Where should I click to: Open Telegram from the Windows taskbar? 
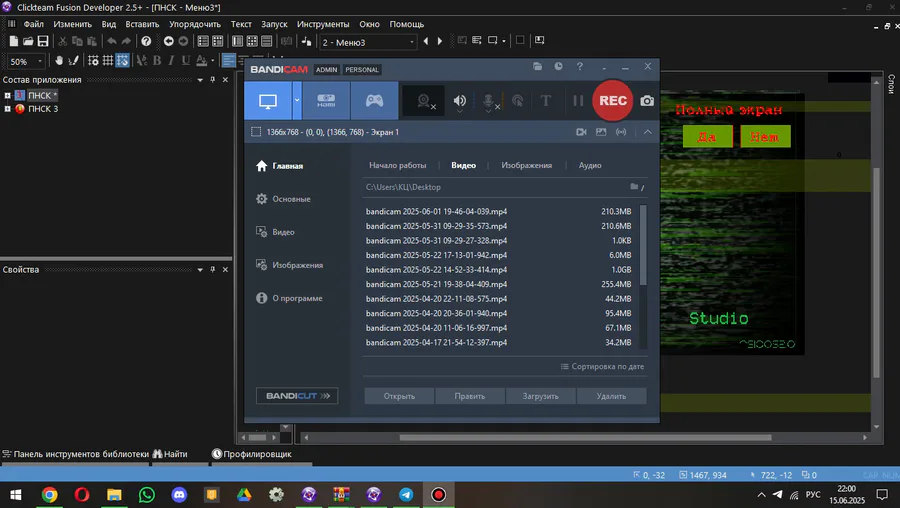pos(406,494)
